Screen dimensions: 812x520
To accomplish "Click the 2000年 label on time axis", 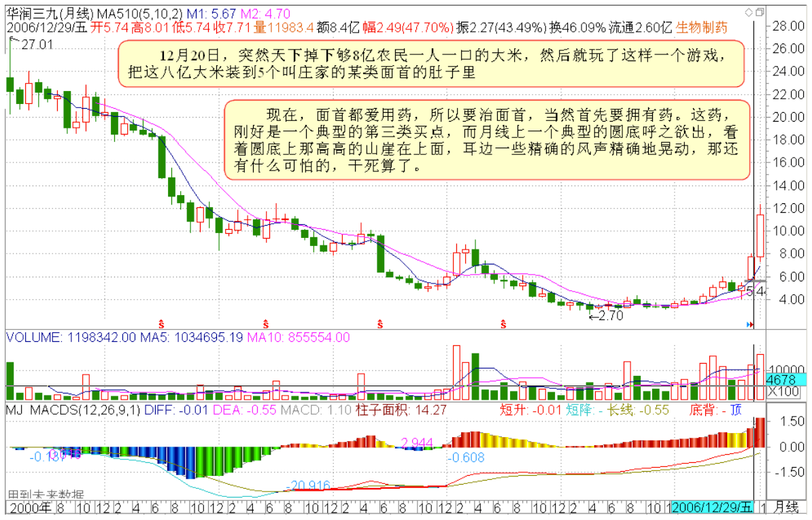I will click(x=30, y=508).
